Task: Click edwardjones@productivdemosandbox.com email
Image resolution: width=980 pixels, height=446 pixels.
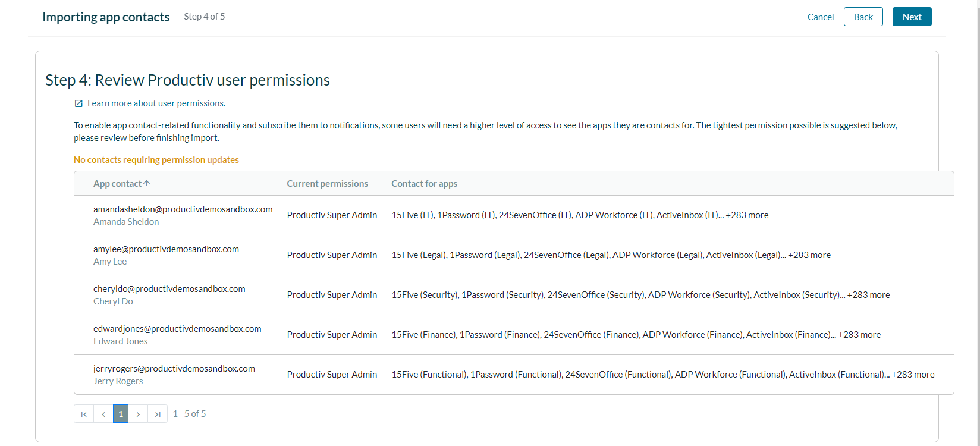Action: point(177,329)
